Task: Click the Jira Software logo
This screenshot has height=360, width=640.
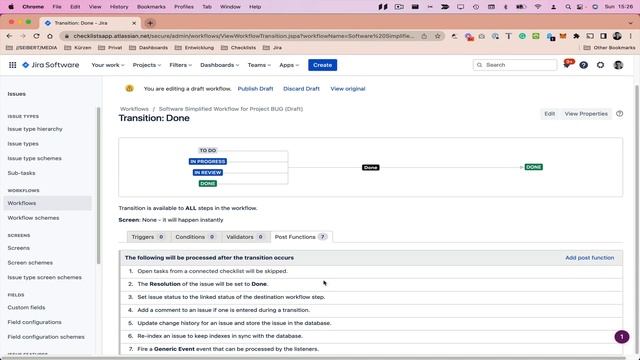Action: tap(51, 65)
